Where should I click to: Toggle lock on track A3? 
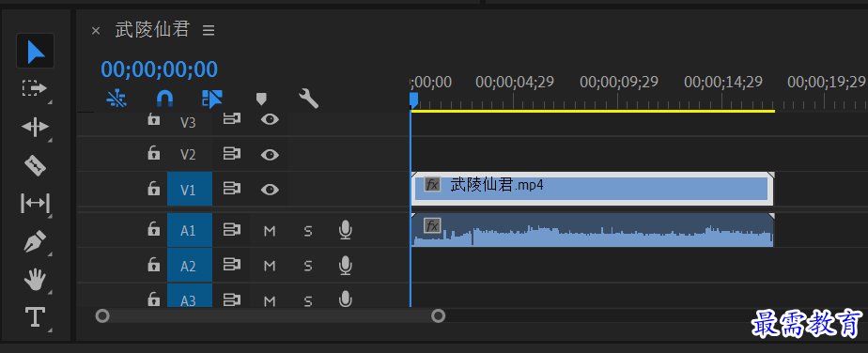pos(153,299)
